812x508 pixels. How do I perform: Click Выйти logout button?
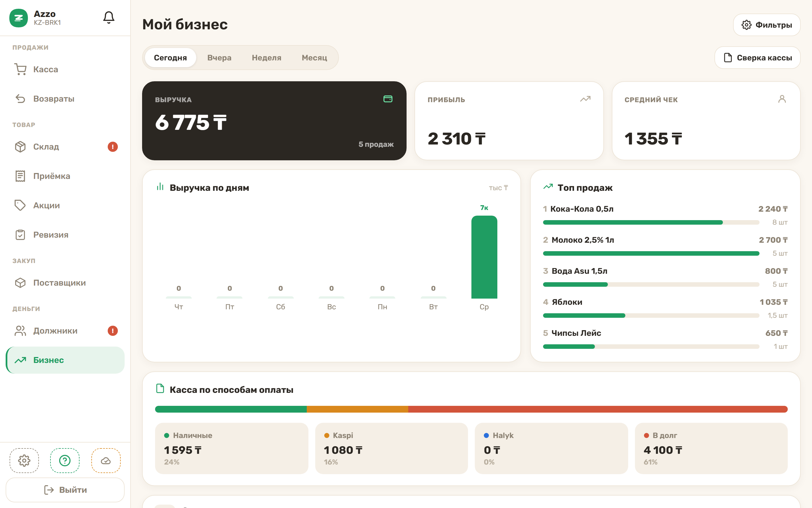point(65,490)
